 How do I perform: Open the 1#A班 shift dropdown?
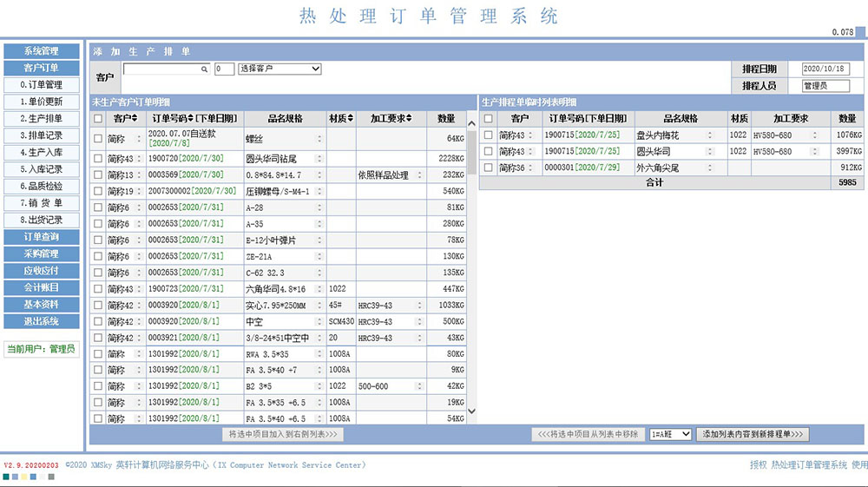click(x=671, y=434)
